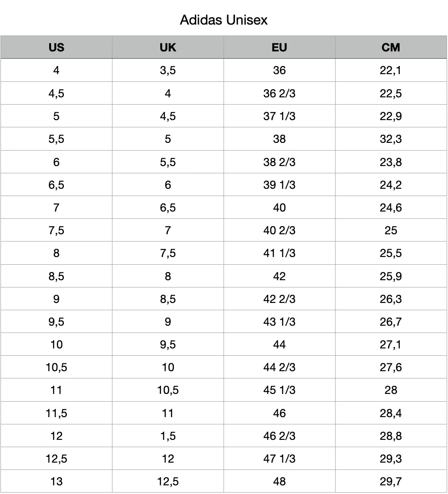
Task: Select the Adidas Unisex title
Action: coord(224,20)
